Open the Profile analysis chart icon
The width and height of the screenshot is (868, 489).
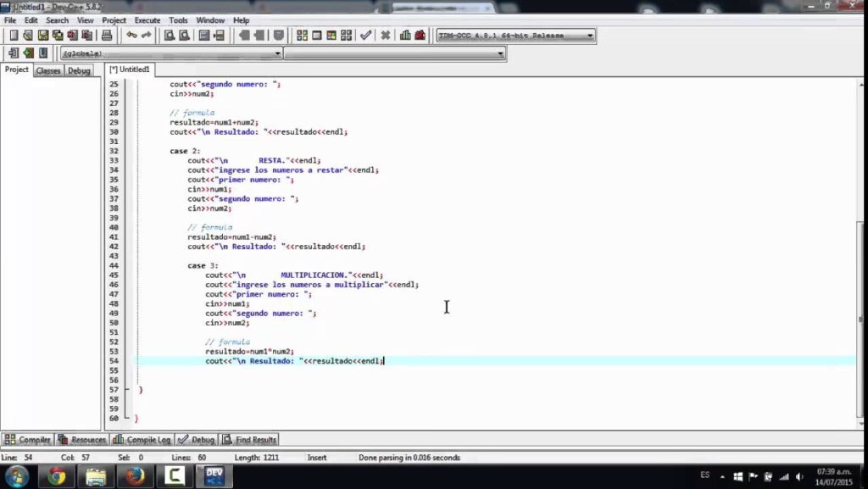[x=405, y=36]
